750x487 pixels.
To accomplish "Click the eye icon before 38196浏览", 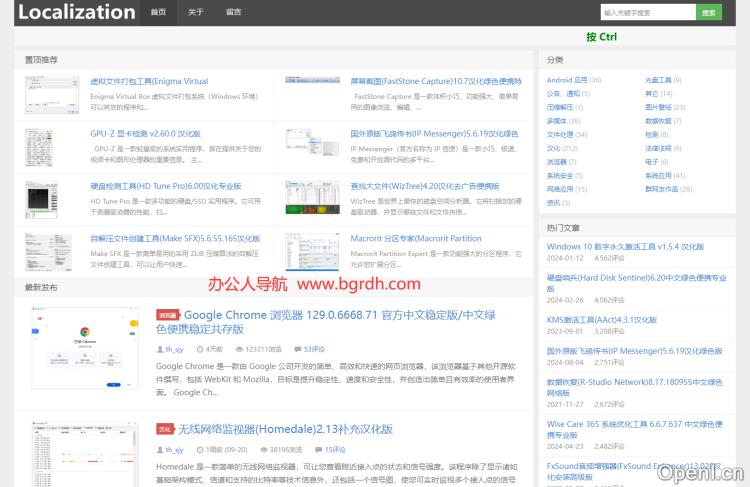I will (264, 450).
